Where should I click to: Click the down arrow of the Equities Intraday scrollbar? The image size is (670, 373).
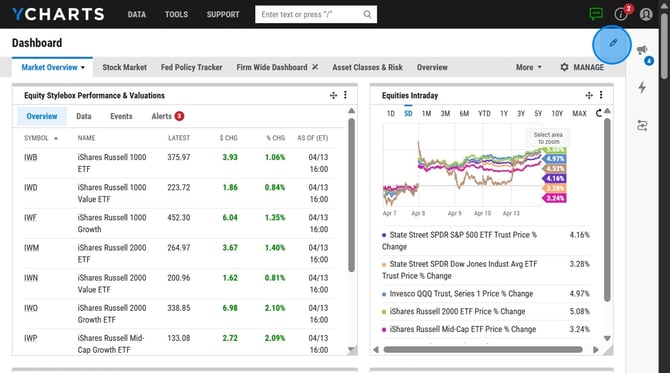(607, 338)
